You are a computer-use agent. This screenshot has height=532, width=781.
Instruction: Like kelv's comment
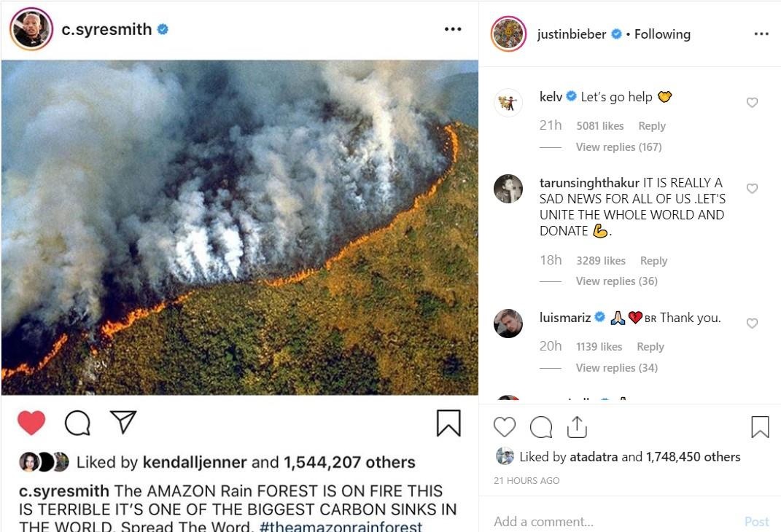[752, 103]
